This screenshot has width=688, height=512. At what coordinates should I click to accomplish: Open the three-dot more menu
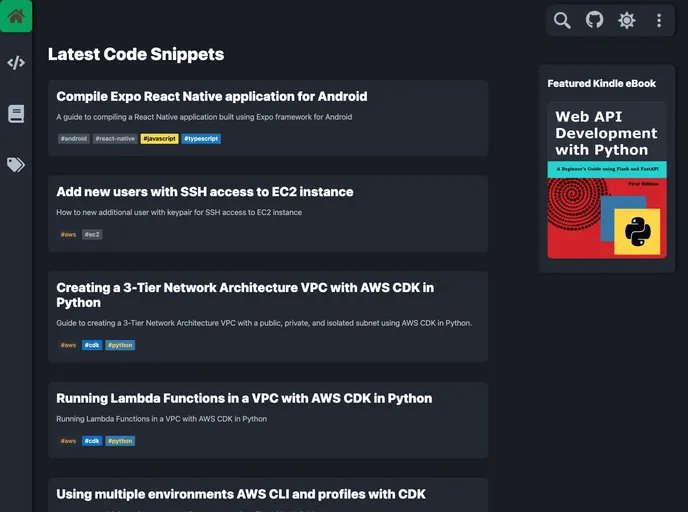pos(659,20)
